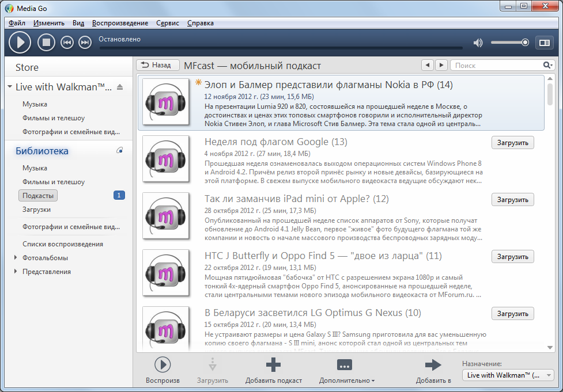Open Списки воспроизведения
The image size is (563, 392).
click(x=63, y=244)
